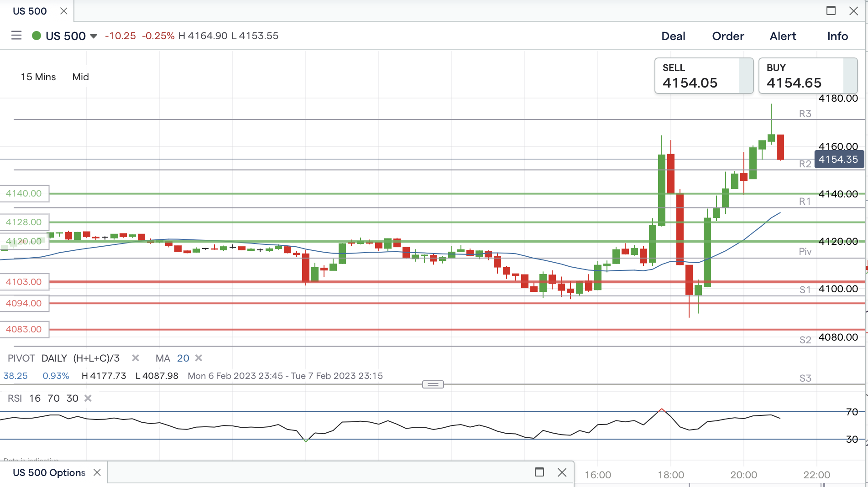The height and width of the screenshot is (487, 868).
Task: Remove the MA 20 indicator
Action: [x=199, y=358]
